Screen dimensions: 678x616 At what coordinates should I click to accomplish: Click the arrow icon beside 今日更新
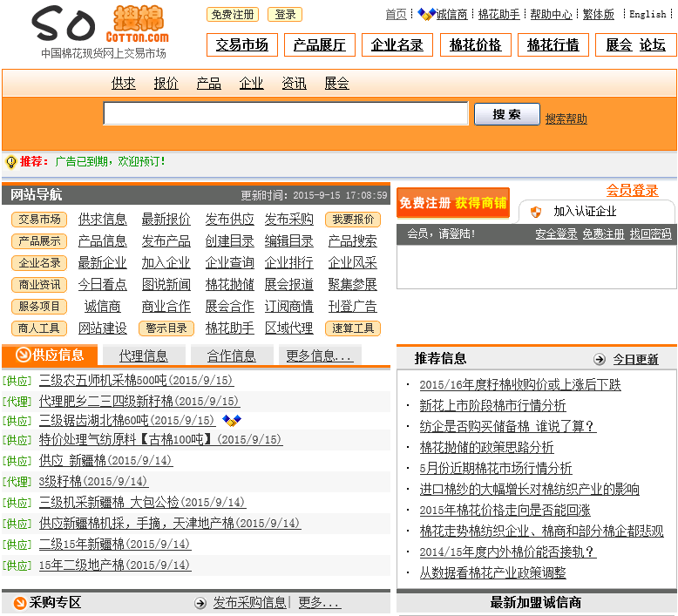coord(600,359)
